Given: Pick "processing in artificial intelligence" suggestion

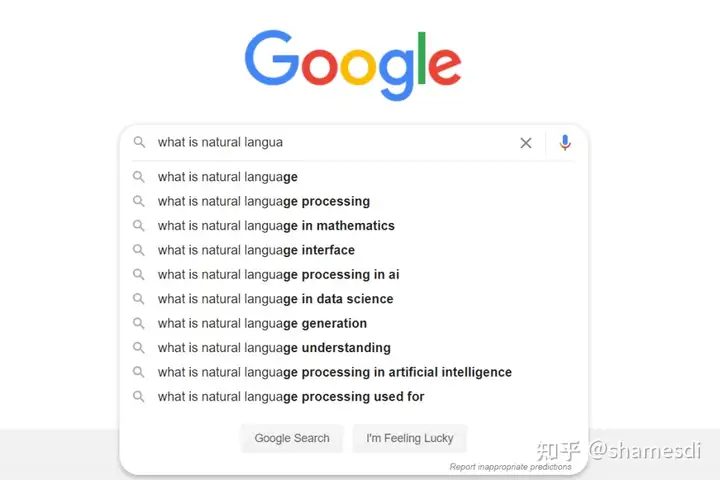Looking at the screenshot, I should (334, 372).
